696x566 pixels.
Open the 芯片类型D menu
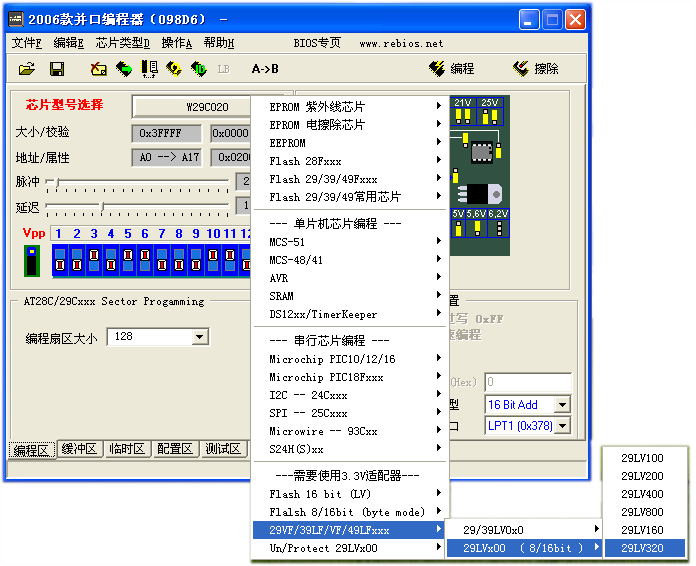click(123, 43)
